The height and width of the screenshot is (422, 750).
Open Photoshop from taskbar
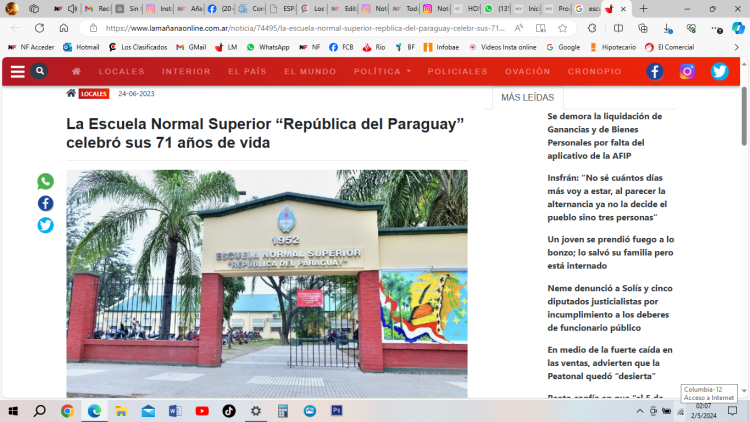pyautogui.click(x=337, y=411)
